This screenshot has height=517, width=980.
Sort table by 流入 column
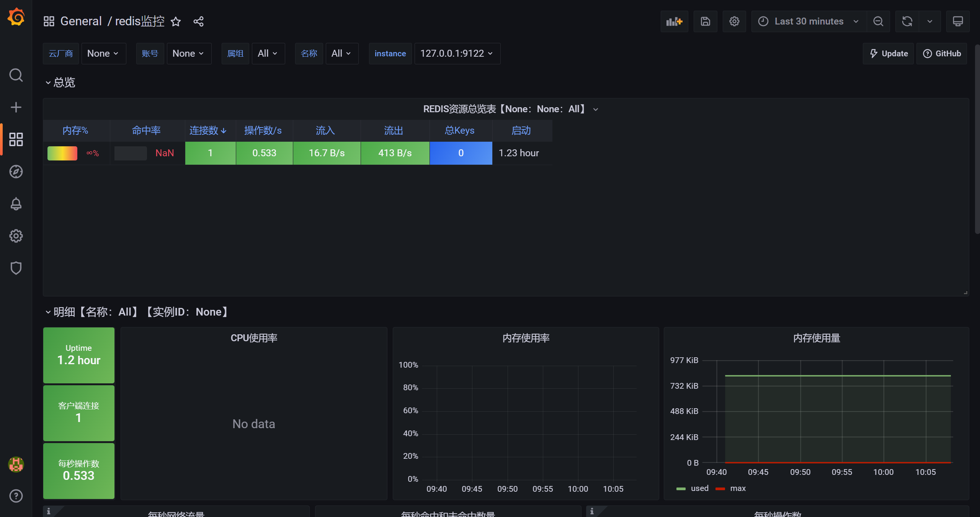coord(325,131)
